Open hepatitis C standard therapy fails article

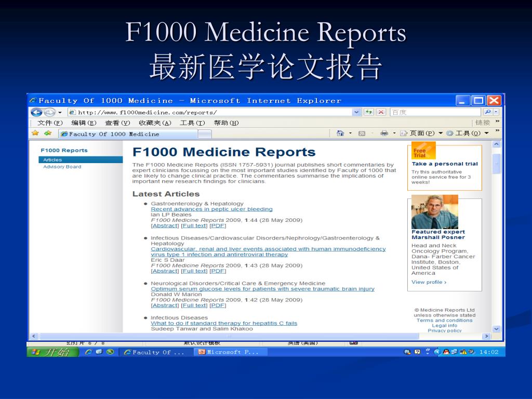(224, 323)
